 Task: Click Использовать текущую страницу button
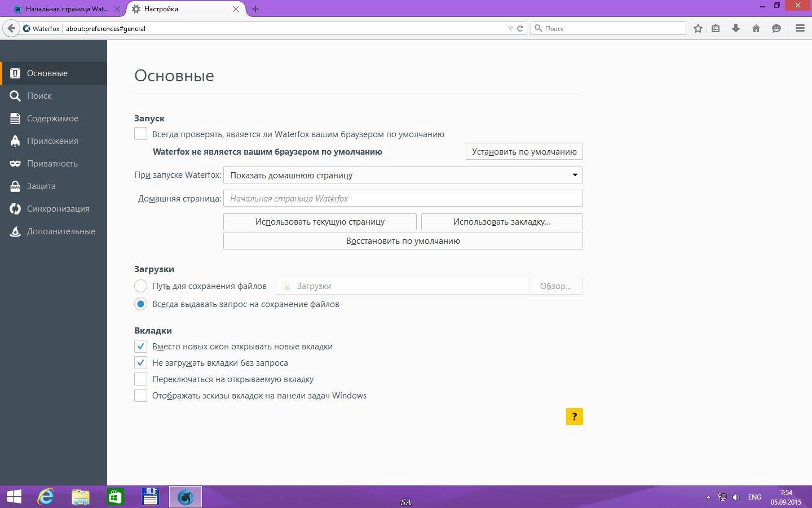click(320, 222)
